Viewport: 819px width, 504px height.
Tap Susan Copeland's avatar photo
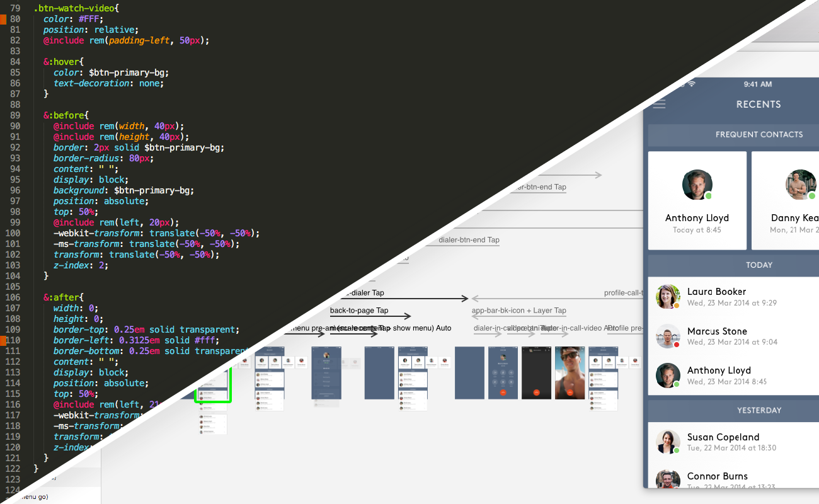point(668,442)
